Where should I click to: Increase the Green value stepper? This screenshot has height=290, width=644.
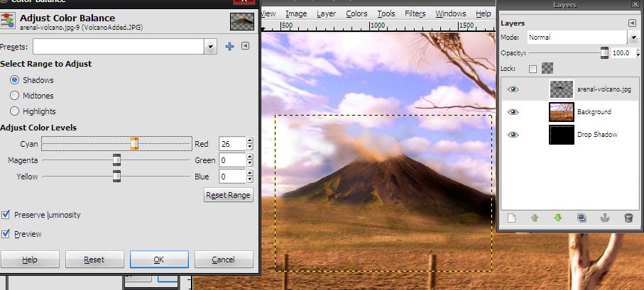(250, 157)
